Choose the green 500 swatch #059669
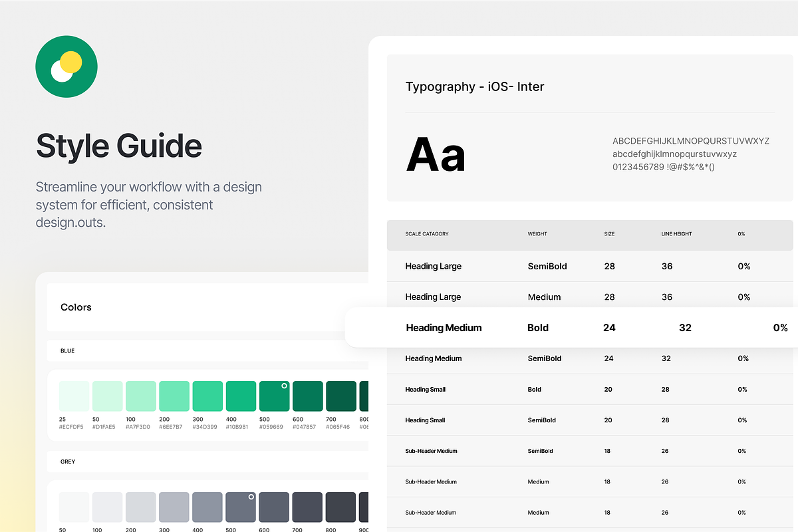Screen dimensions: 798x532 tap(274, 396)
